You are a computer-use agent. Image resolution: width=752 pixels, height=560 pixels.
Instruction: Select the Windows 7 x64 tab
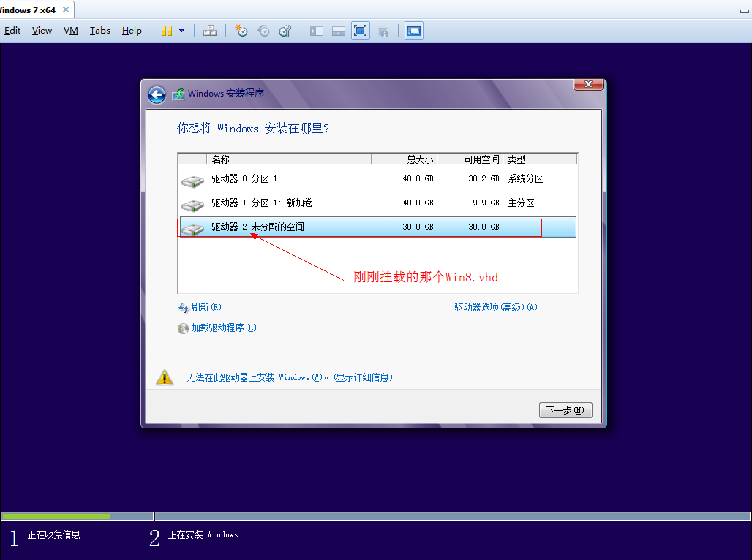point(28,10)
